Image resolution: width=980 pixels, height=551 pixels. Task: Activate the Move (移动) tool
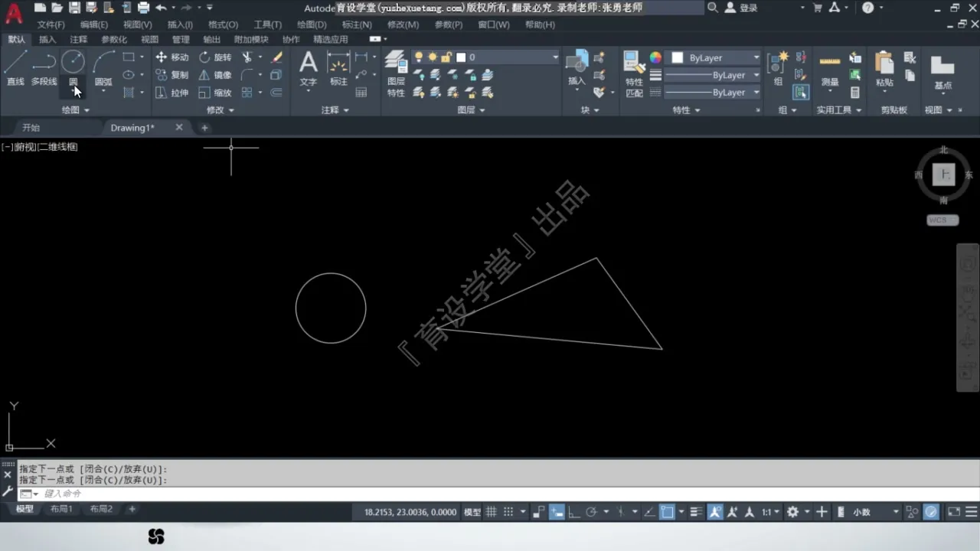(171, 57)
